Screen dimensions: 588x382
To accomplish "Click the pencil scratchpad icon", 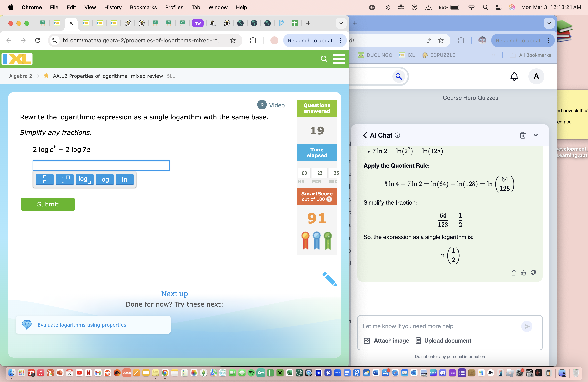I will pos(330,279).
